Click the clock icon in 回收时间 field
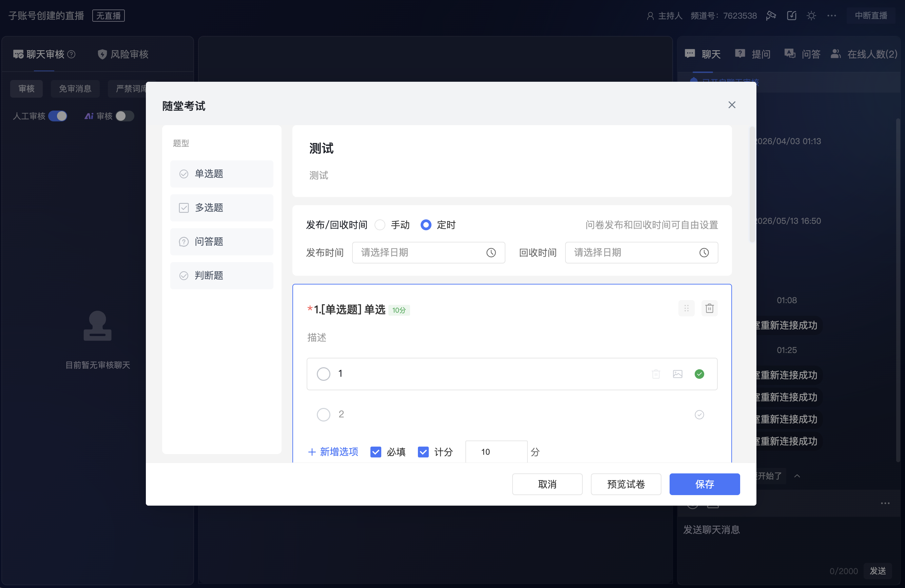Image resolution: width=905 pixels, height=588 pixels. click(x=704, y=252)
